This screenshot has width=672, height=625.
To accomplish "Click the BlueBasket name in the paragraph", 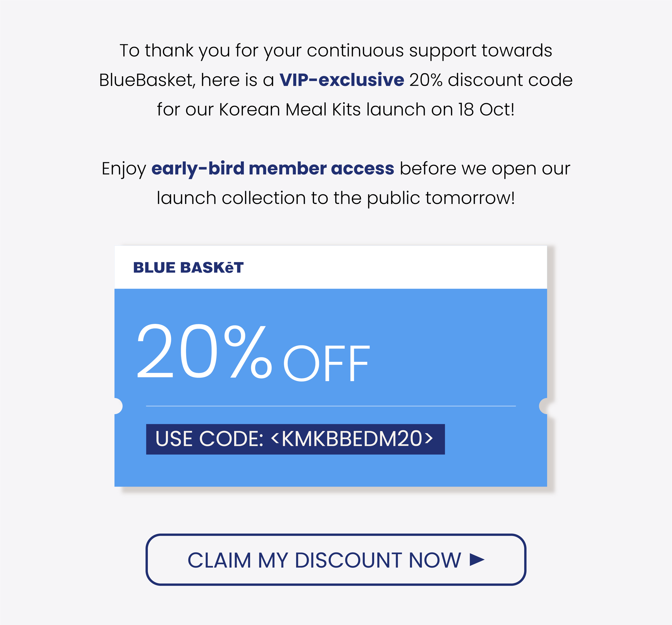I will pyautogui.click(x=147, y=80).
